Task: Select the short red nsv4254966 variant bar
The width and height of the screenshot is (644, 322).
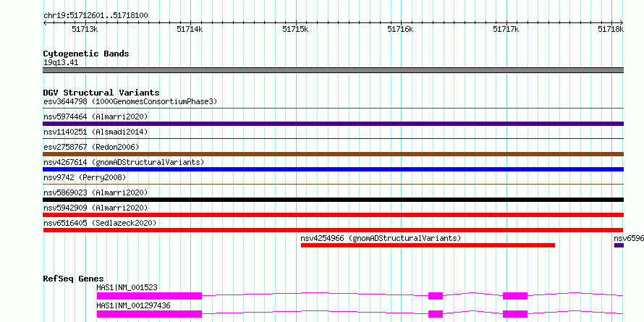Action: click(428, 245)
